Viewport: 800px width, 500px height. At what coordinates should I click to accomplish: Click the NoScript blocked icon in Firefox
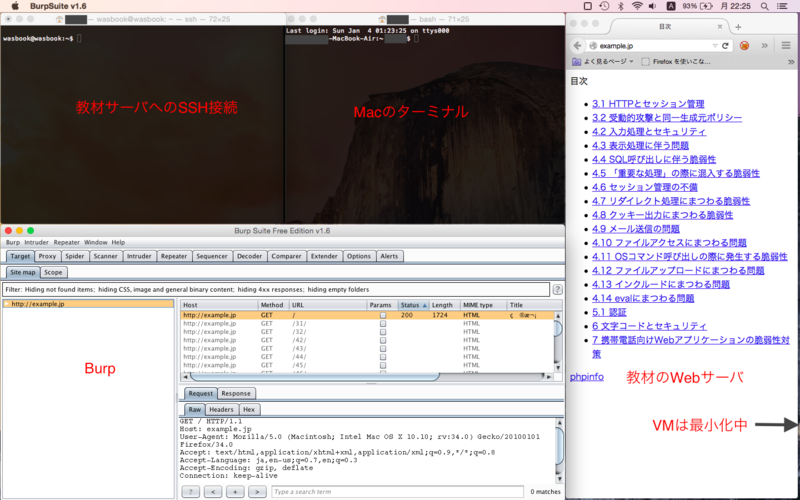pyautogui.click(x=744, y=46)
